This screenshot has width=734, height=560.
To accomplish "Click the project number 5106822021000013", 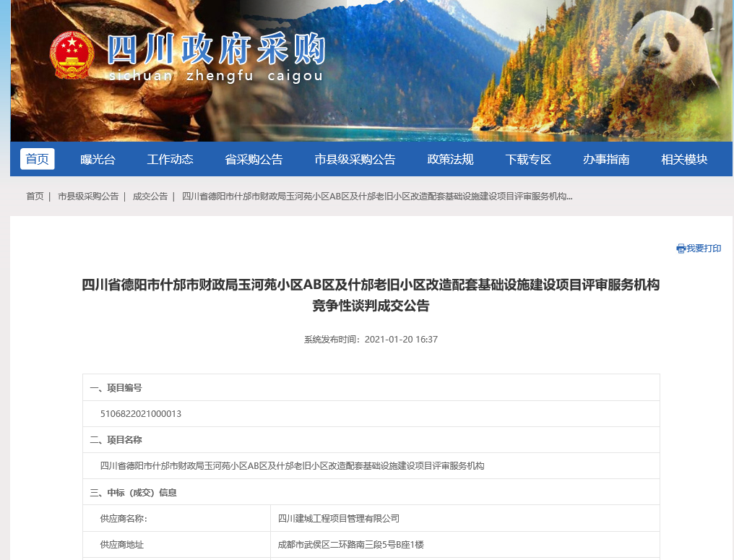I will [x=141, y=414].
